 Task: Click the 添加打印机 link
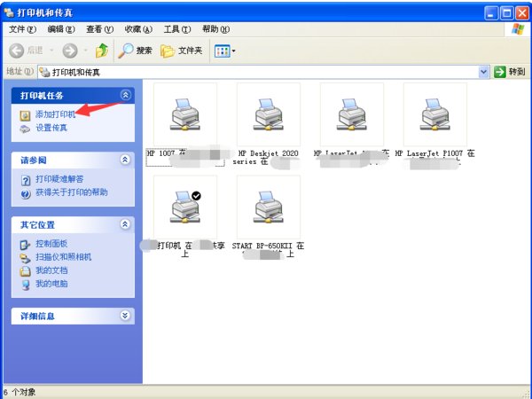click(56, 114)
